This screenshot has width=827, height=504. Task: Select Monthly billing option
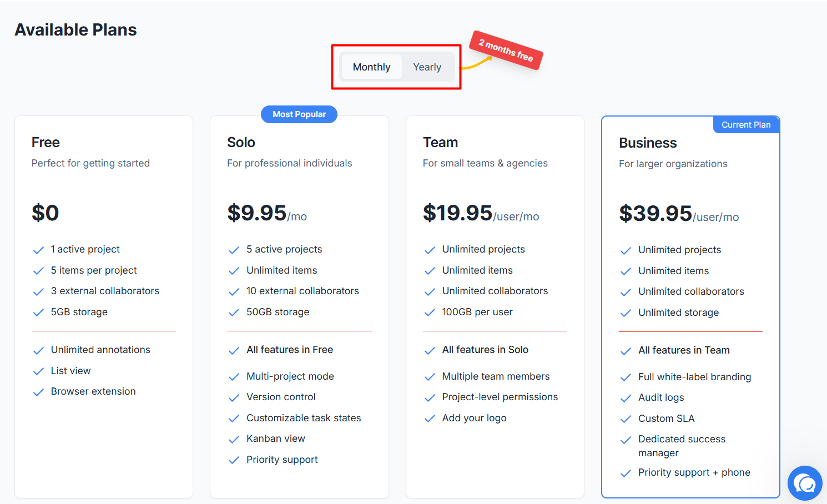(x=372, y=67)
